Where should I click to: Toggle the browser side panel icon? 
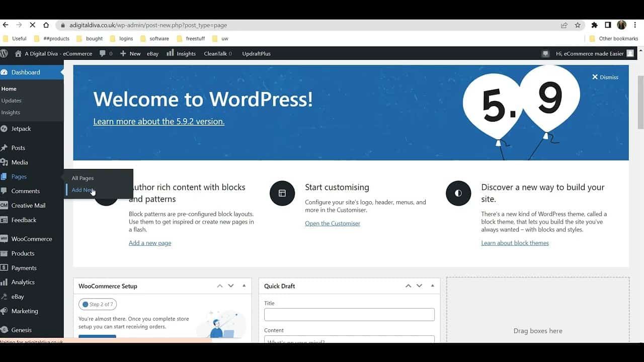[608, 25]
